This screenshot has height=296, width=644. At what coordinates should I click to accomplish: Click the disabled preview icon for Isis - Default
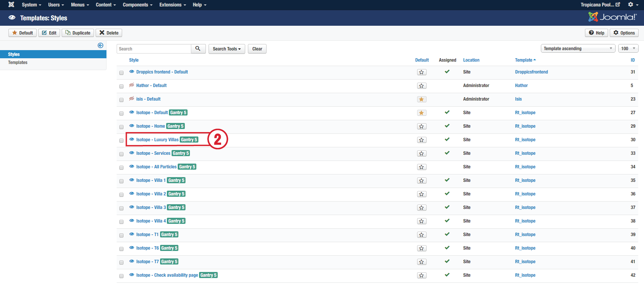pyautogui.click(x=132, y=99)
